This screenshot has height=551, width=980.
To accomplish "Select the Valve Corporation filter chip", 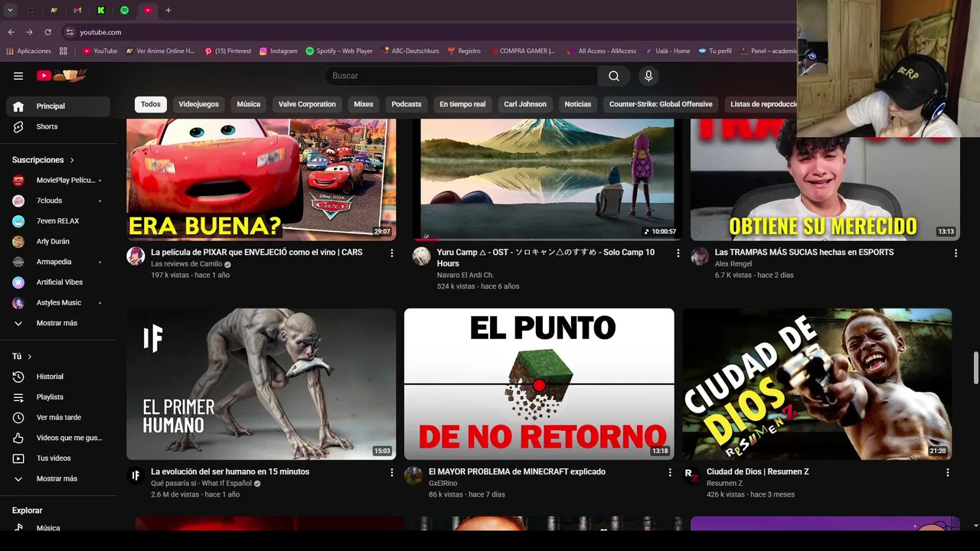I will [307, 104].
